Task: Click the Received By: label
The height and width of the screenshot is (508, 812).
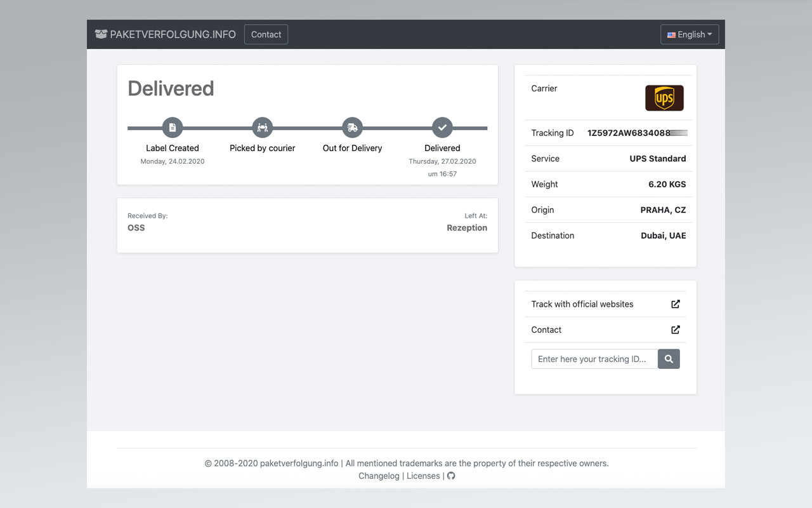Action: coord(148,216)
